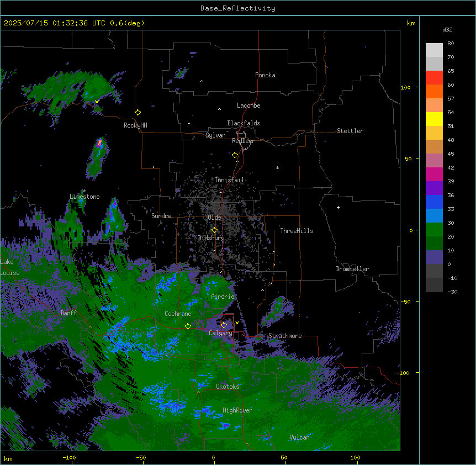Click the dBZ legend heading
476x465 pixels.
[x=447, y=29]
